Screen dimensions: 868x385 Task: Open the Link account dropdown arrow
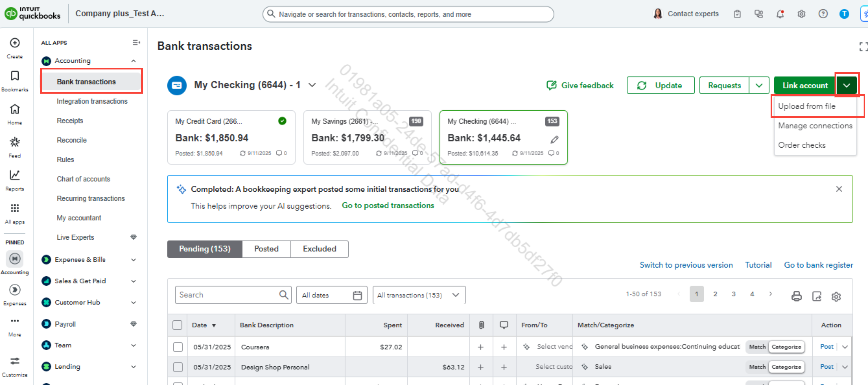[847, 86]
